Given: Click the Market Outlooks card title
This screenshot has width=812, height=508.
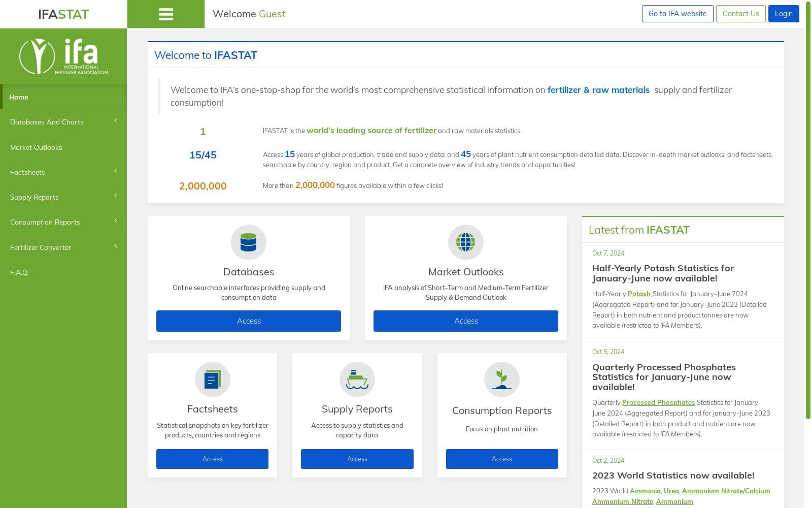Looking at the screenshot, I should click(466, 272).
